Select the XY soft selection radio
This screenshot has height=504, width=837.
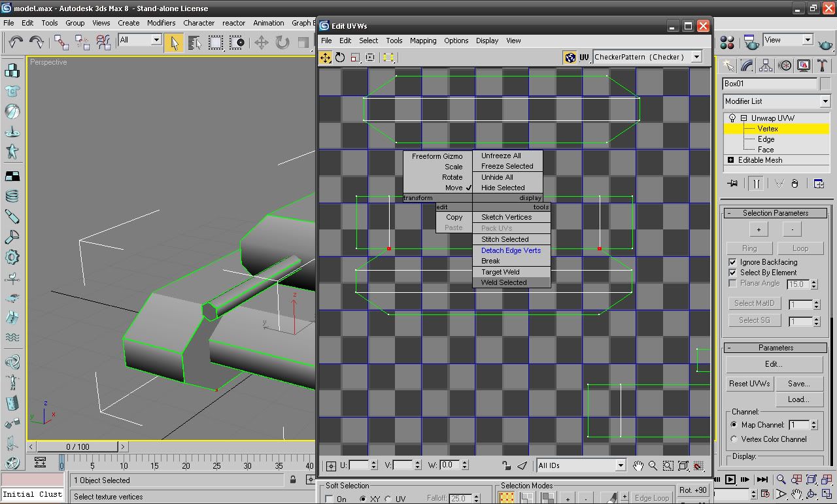coord(363,499)
